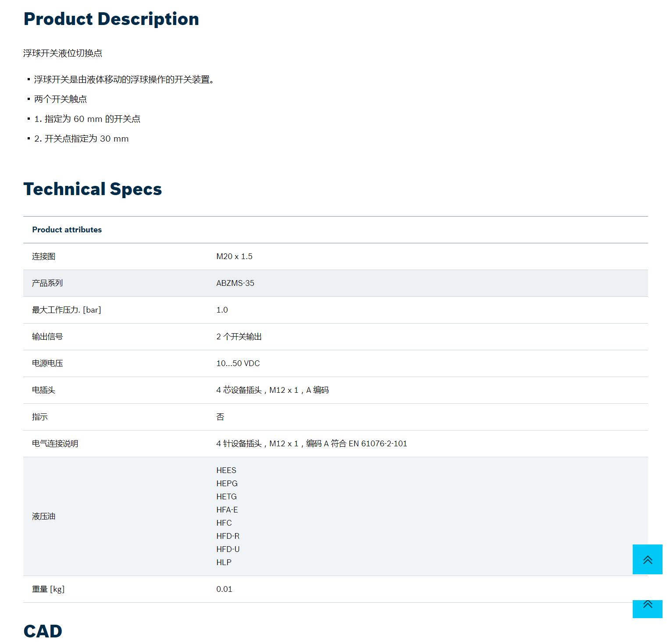Click the ABZMS-35 product series value
Viewport: 670px width, 644px height.
click(x=235, y=283)
